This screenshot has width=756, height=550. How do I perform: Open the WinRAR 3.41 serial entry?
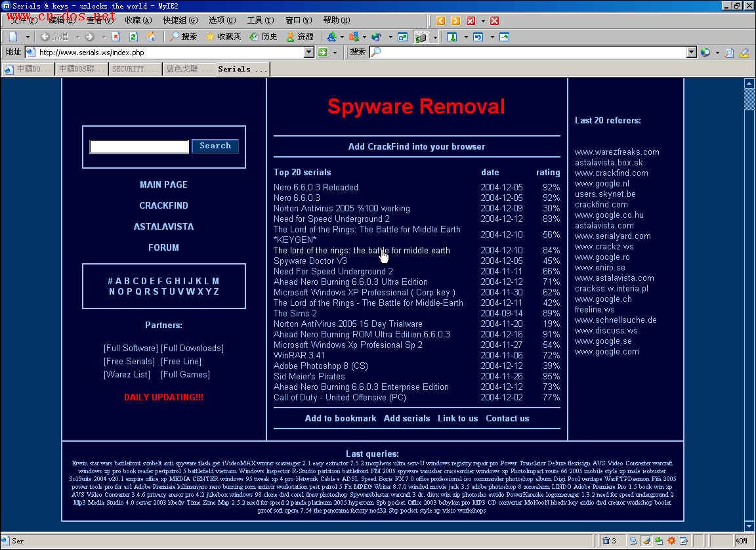[299, 355]
